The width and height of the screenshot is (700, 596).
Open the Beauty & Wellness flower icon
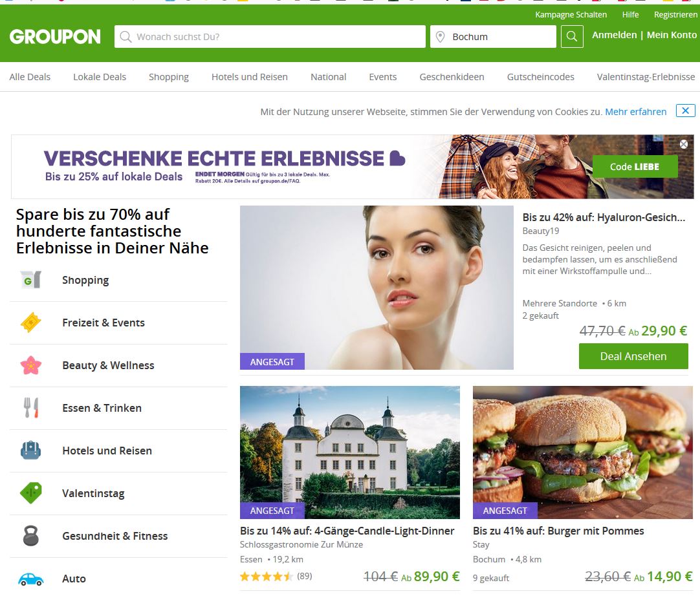click(31, 365)
